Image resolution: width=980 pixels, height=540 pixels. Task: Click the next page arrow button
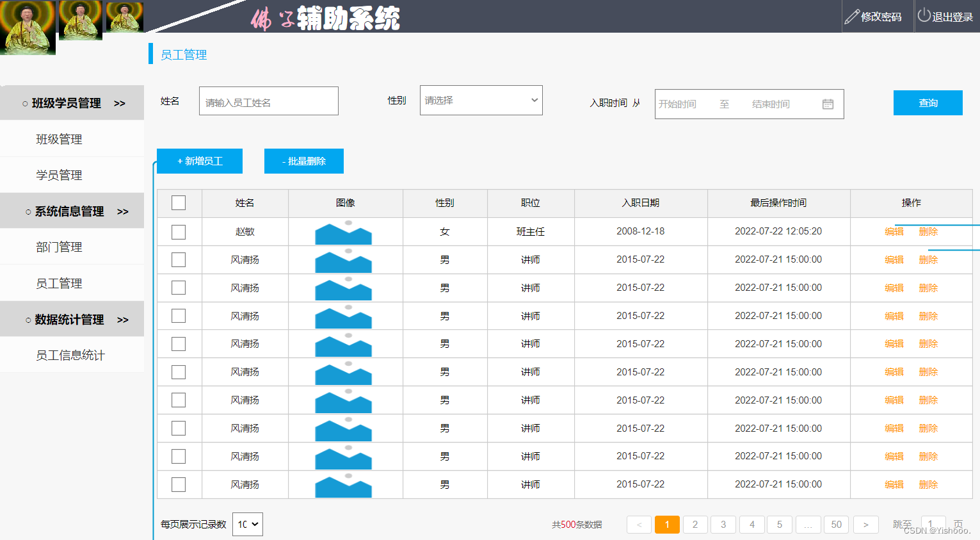point(865,524)
